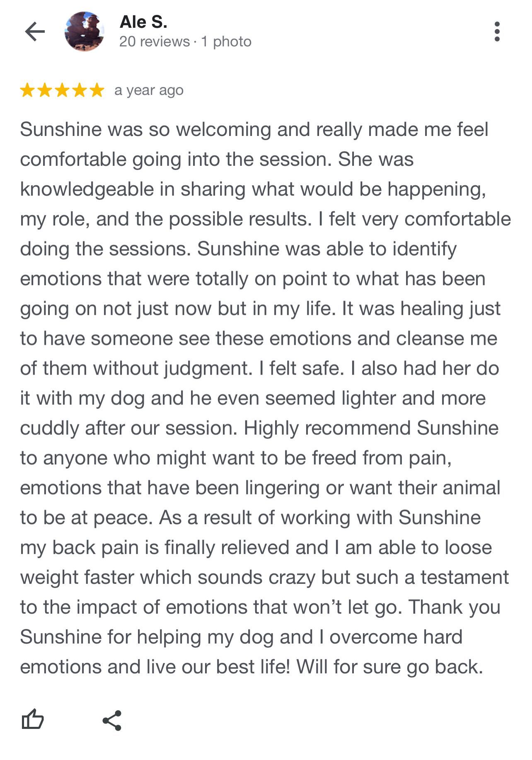Tap the "1 photo" text
This screenshot has width=532, height=760.
click(226, 41)
